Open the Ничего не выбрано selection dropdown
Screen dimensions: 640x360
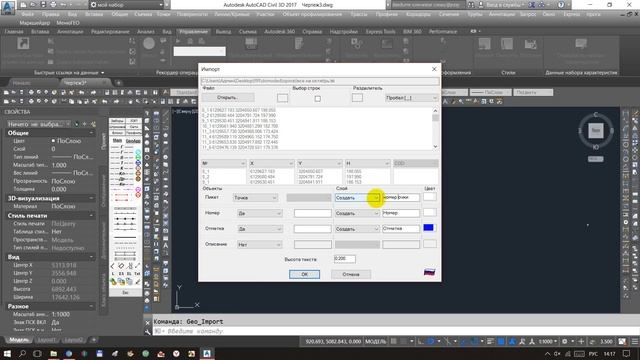pos(38,124)
